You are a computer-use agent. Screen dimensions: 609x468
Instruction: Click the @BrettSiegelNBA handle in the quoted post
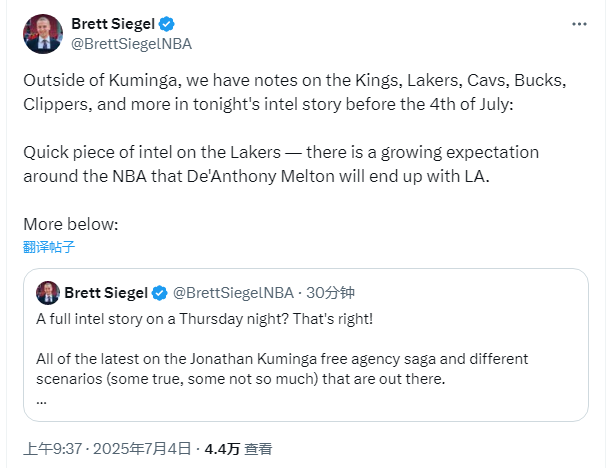coord(234,293)
